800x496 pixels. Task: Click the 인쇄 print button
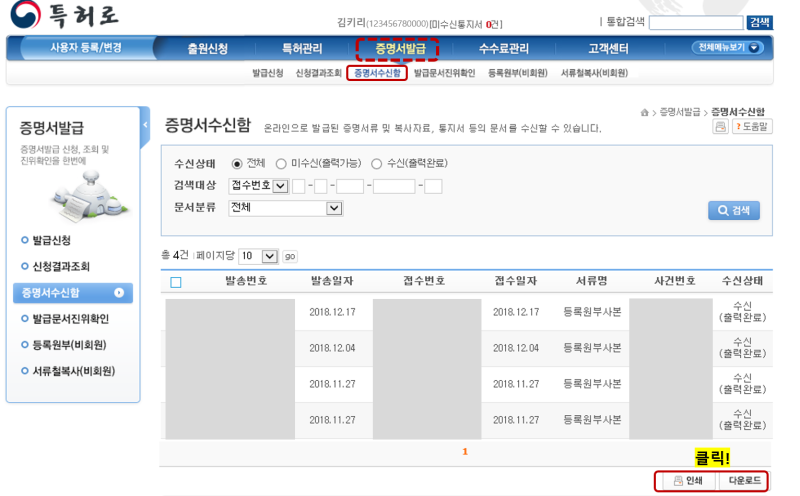point(688,481)
